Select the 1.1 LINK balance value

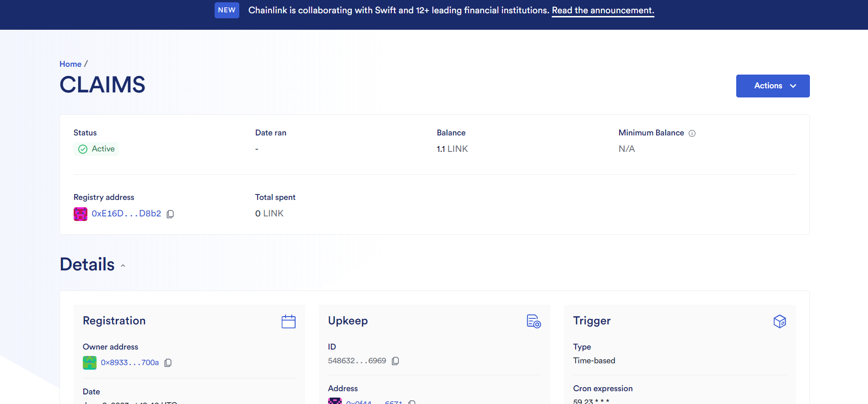point(452,149)
